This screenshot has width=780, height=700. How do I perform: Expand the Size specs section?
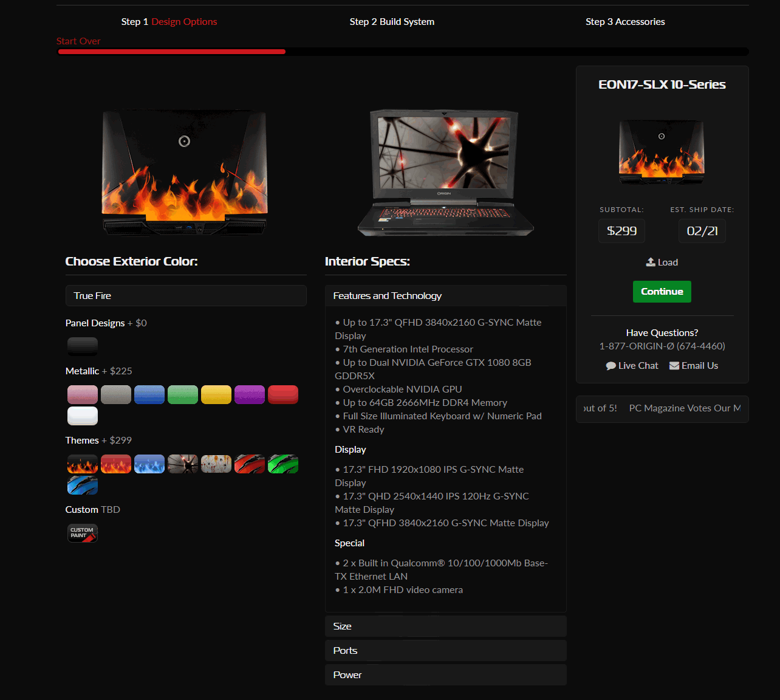[446, 626]
